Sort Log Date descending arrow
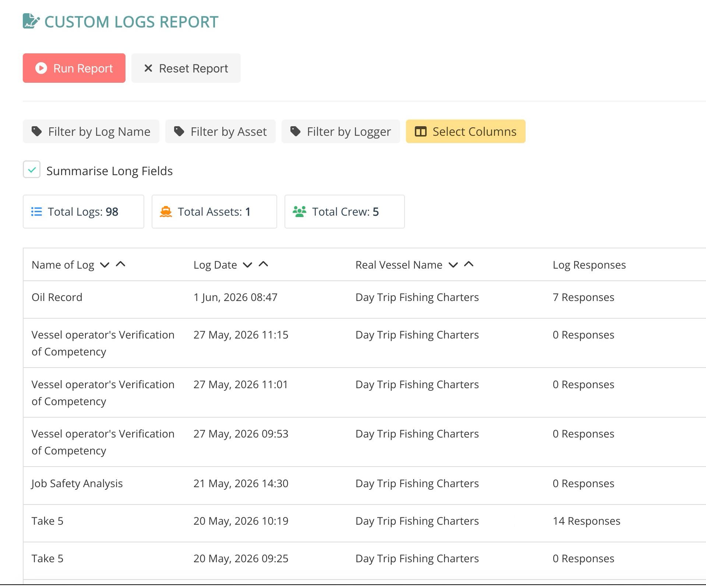The height and width of the screenshot is (588, 706). [248, 265]
